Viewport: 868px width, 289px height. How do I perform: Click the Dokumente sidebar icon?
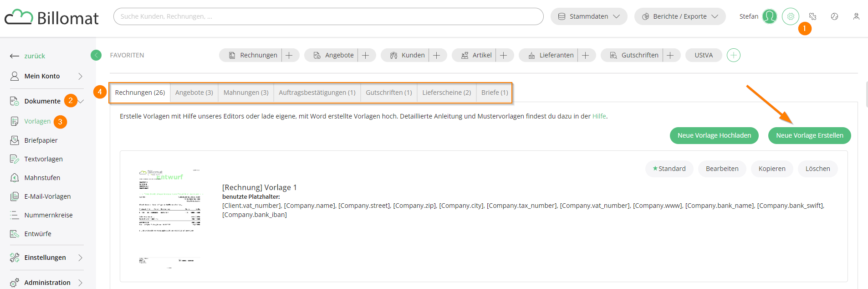[x=15, y=101]
